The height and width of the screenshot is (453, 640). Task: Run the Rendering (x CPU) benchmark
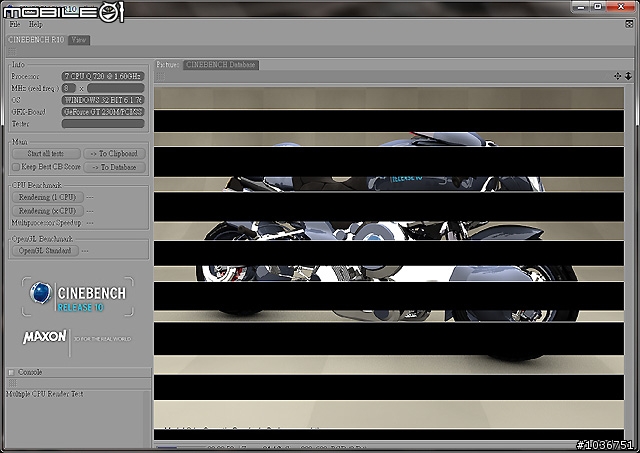click(48, 211)
